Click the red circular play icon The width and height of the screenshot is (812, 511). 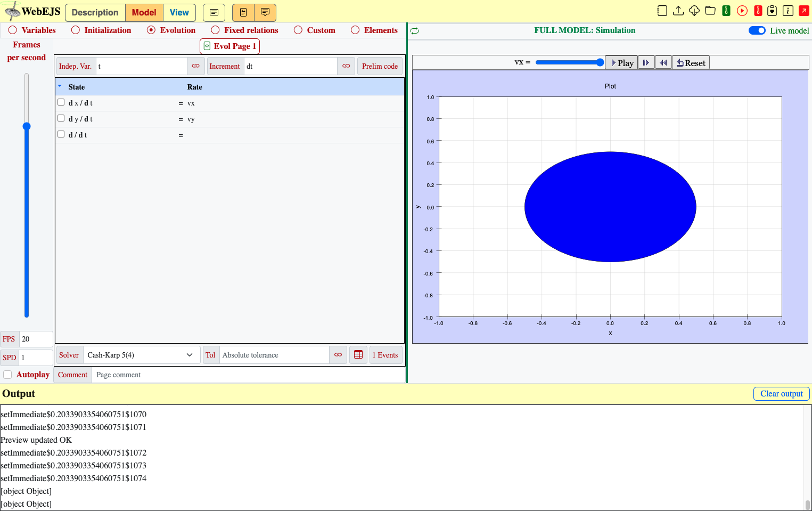[742, 11]
